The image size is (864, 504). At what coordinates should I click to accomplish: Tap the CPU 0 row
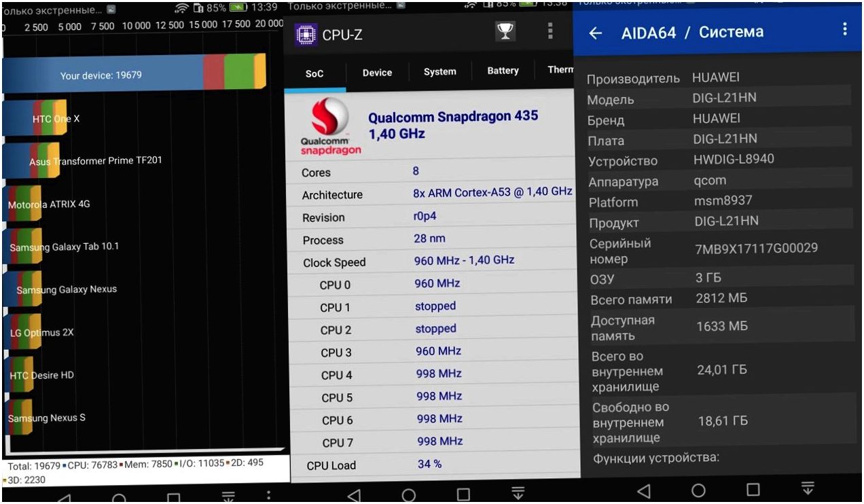(433, 284)
